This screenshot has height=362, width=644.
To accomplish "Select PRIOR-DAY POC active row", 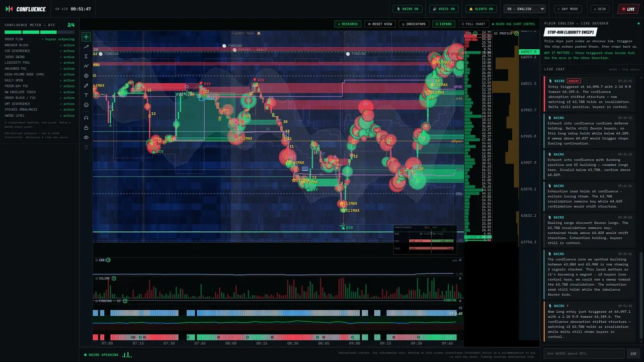I will click(39, 86).
